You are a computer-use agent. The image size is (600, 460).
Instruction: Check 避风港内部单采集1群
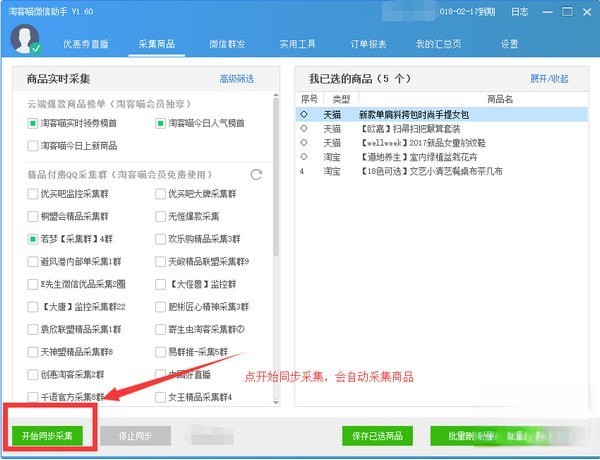tap(33, 262)
